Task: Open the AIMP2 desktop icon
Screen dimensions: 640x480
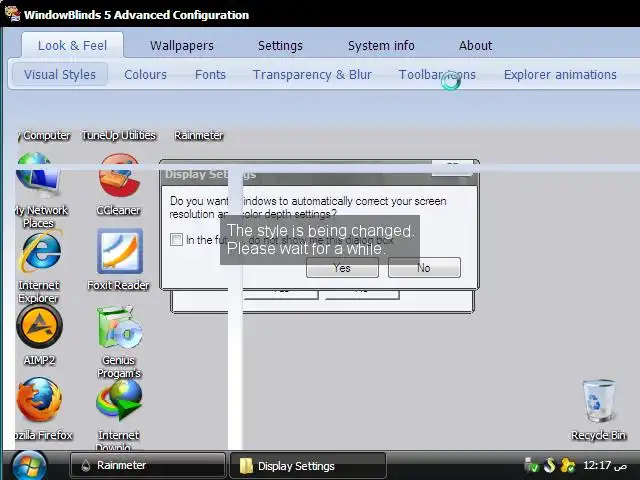Action: coord(39,335)
